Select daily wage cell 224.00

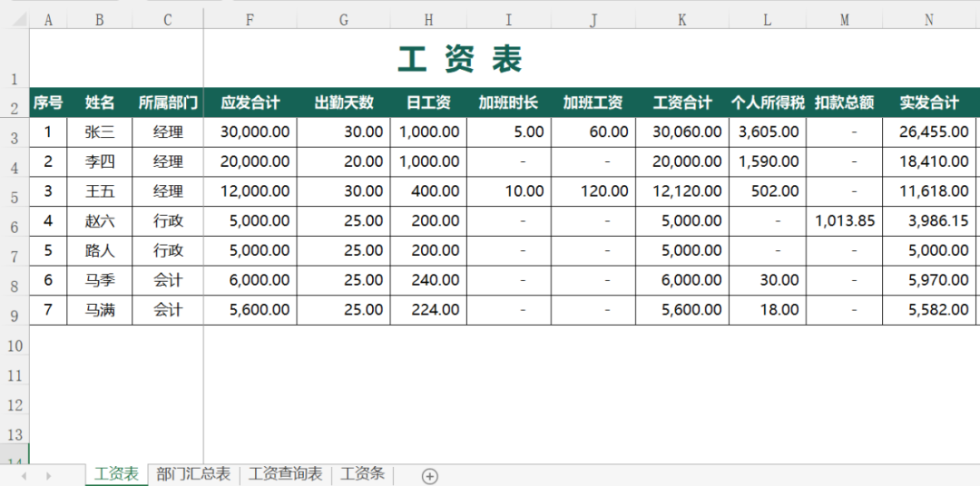(428, 310)
